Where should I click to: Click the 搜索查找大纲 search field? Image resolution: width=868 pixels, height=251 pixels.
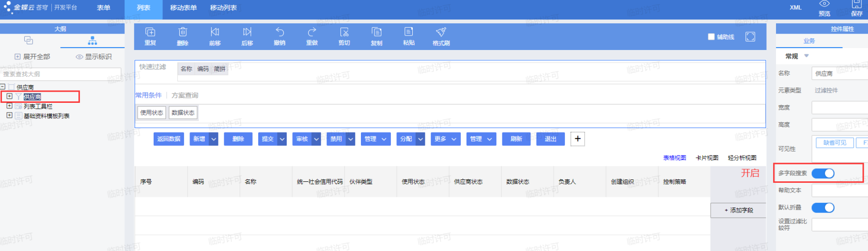pos(61,74)
